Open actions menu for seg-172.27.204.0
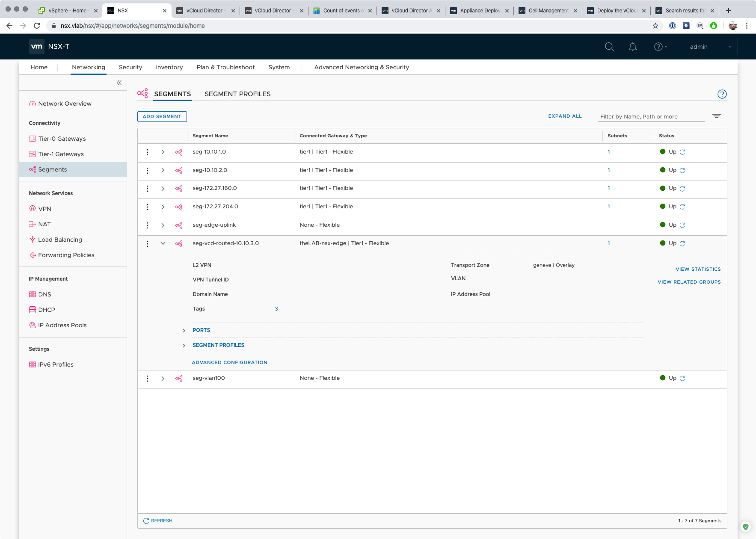Viewport: 756px width, 539px height. coord(148,207)
